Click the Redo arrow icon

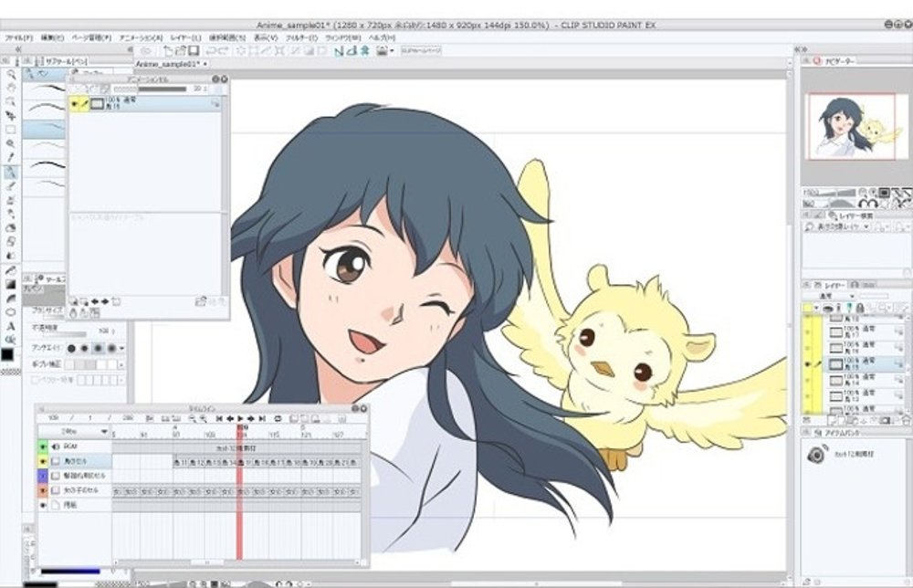click(x=224, y=50)
